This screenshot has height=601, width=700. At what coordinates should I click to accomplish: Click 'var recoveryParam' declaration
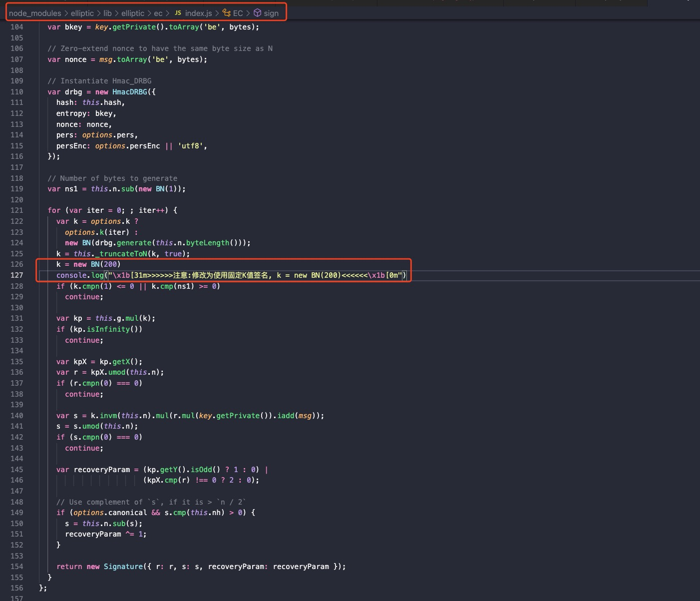pos(93,470)
